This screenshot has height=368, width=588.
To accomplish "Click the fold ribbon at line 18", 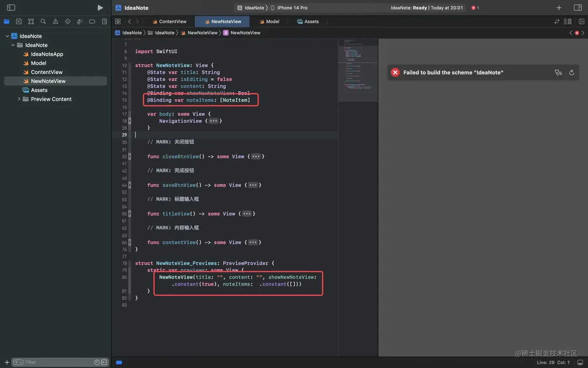I will pos(129,121).
